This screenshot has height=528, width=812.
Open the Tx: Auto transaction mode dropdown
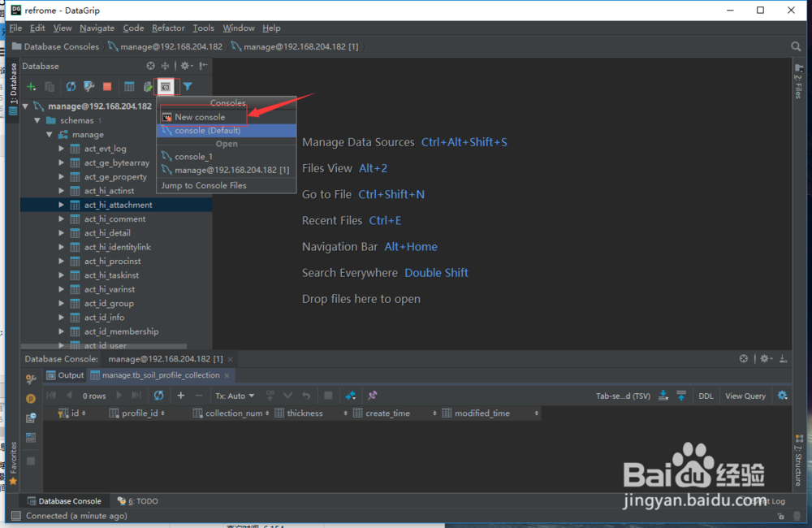235,396
